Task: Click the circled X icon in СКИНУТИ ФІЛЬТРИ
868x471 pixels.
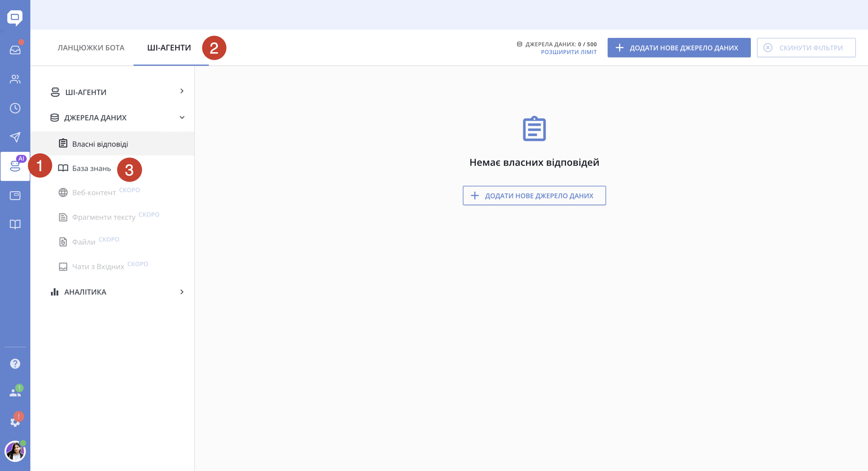Action: pos(768,48)
